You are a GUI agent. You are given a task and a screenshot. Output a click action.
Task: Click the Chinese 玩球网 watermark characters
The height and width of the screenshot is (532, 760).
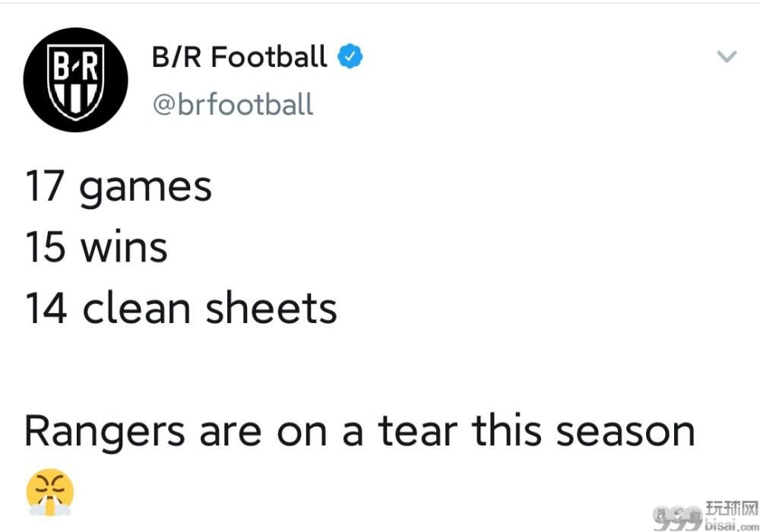732,508
